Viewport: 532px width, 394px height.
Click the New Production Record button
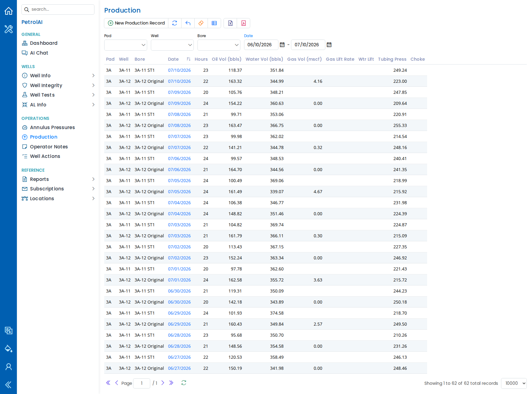click(x=136, y=23)
